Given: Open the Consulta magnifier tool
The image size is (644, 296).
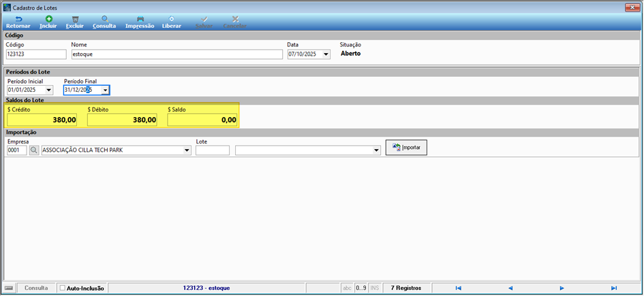Looking at the screenshot, I should click(104, 22).
